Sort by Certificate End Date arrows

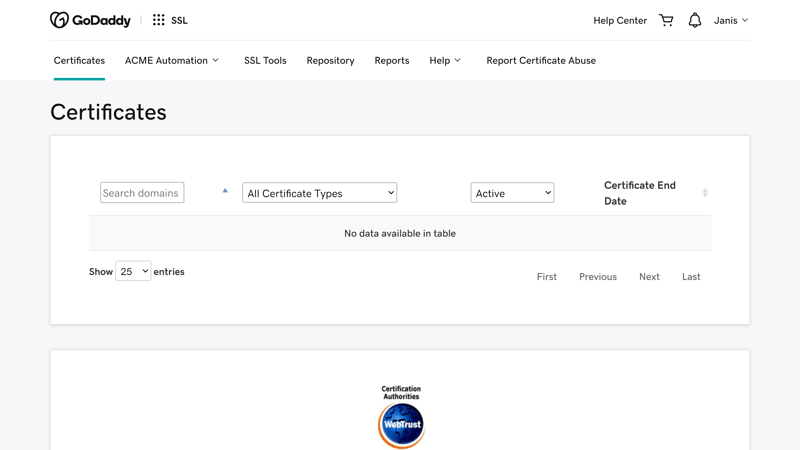point(705,193)
